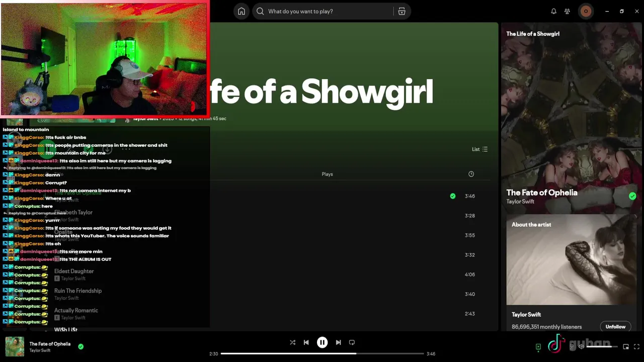Open the orange profile avatar menu

(586, 11)
